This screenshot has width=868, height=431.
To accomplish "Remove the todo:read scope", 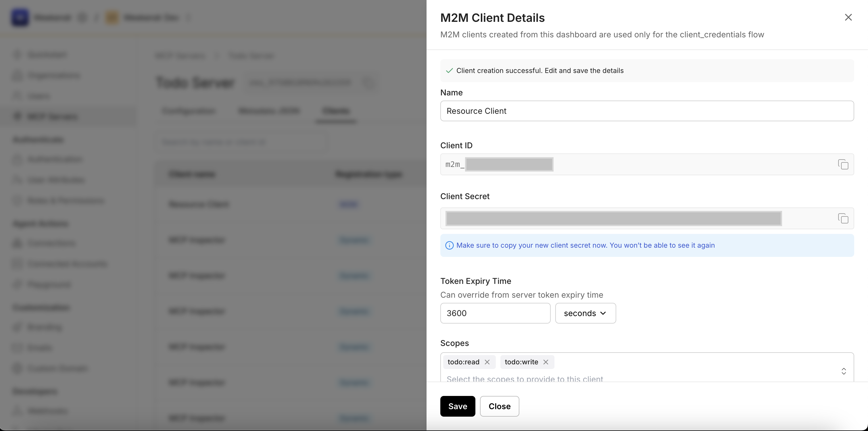I will pos(487,362).
